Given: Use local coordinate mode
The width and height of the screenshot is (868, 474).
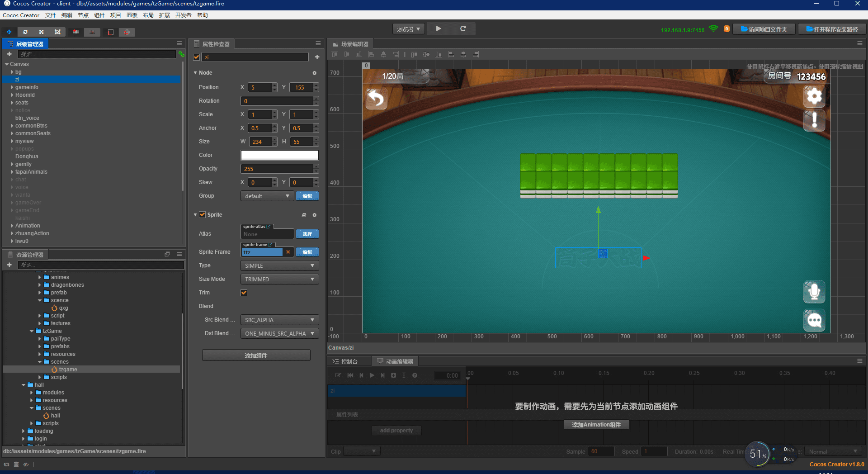Looking at the screenshot, I should coord(111,32).
